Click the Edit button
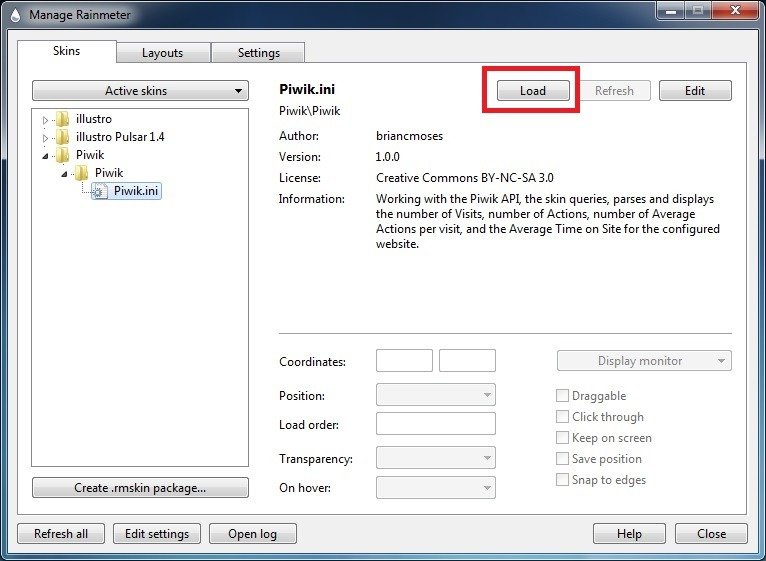The height and width of the screenshot is (561, 766). tap(695, 91)
